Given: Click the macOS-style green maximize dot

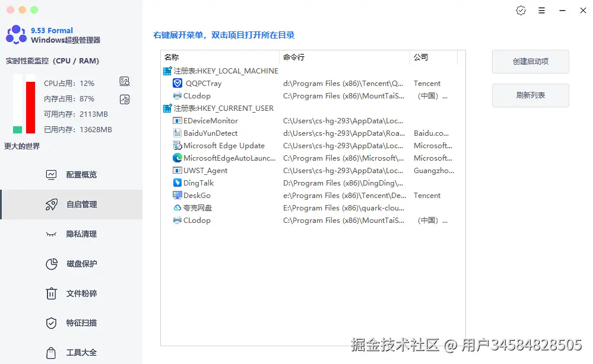Looking at the screenshot, I should 34,10.
